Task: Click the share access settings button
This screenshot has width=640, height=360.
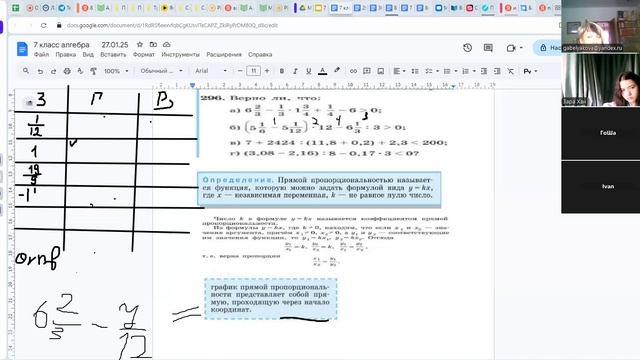Action: (548, 48)
